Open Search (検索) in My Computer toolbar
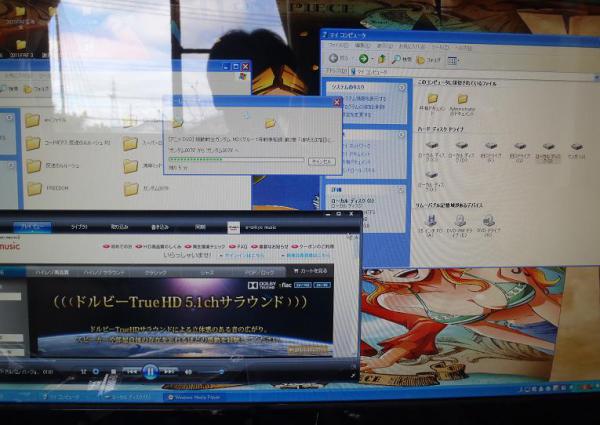Screen dimensions: 600x425 click(x=401, y=59)
